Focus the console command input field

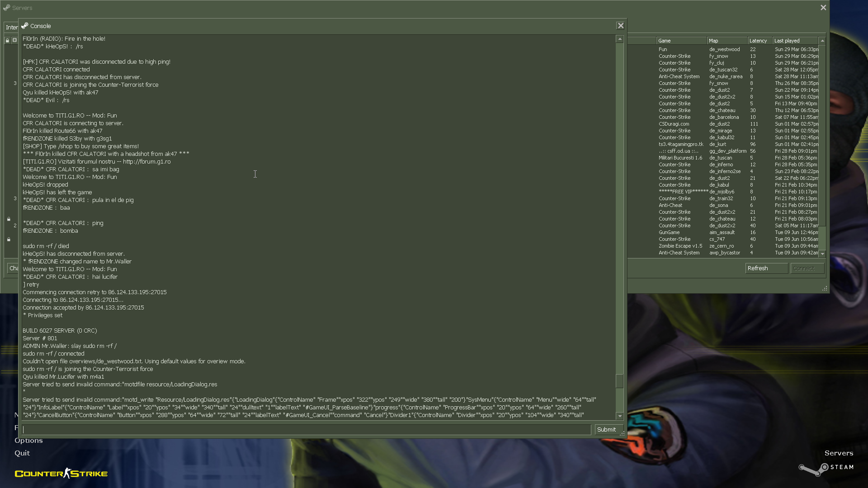coord(307,430)
